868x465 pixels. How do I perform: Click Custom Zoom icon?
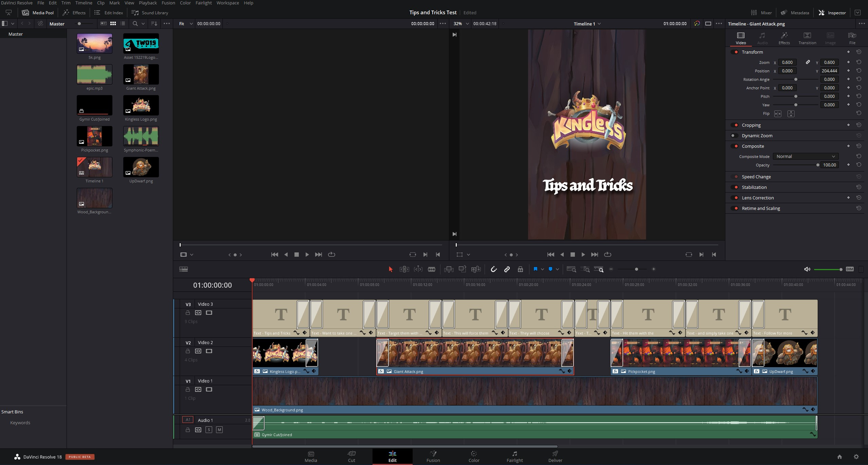(x=599, y=269)
